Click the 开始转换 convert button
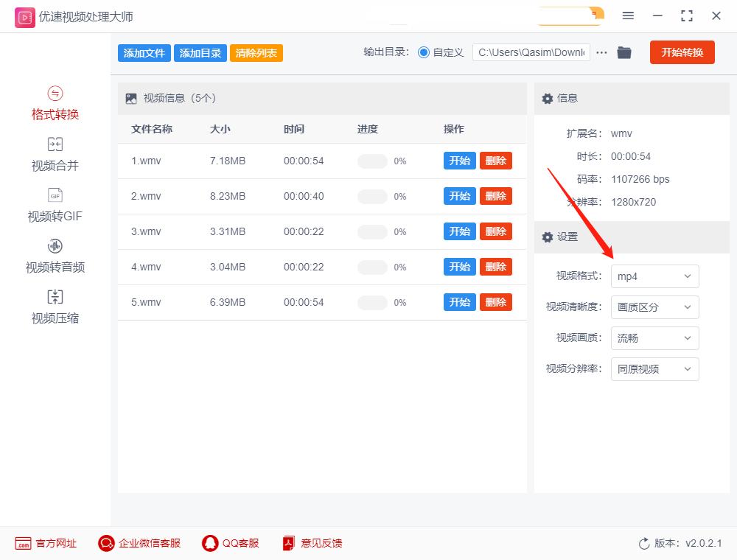The image size is (737, 560). pyautogui.click(x=682, y=52)
